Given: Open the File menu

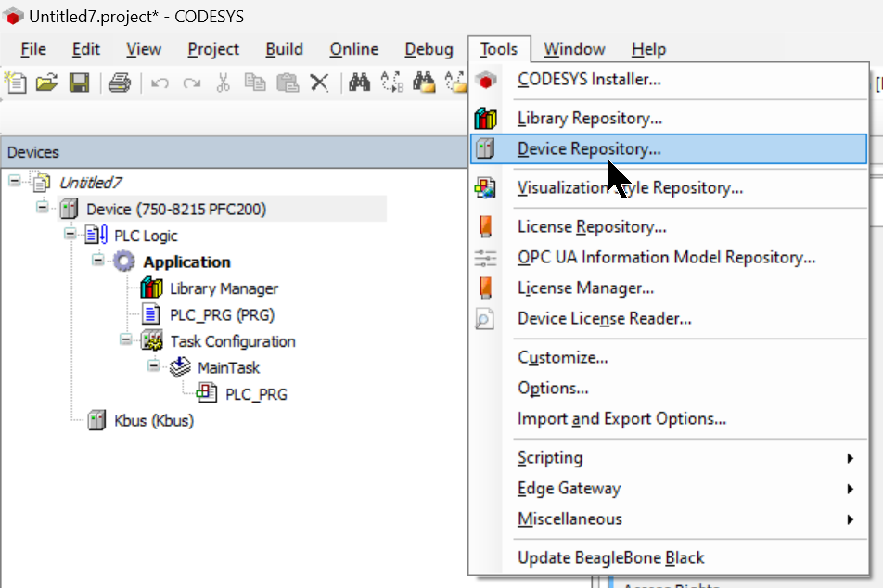Looking at the screenshot, I should click(33, 49).
